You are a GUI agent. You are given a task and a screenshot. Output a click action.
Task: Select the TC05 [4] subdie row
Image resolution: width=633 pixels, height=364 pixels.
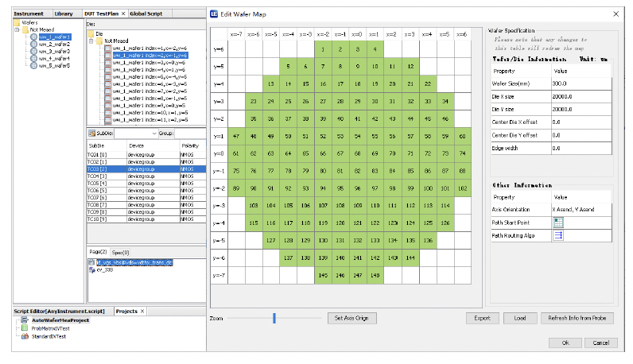[146, 184]
